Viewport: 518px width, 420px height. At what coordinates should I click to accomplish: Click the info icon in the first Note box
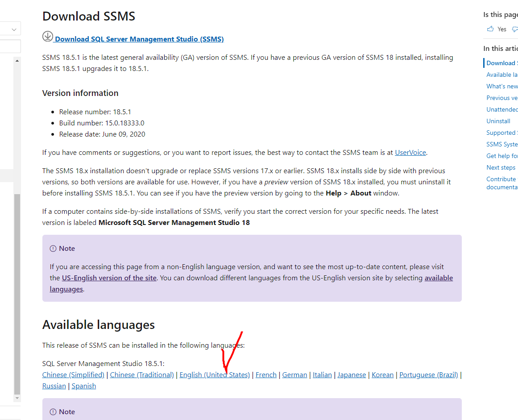(54, 248)
